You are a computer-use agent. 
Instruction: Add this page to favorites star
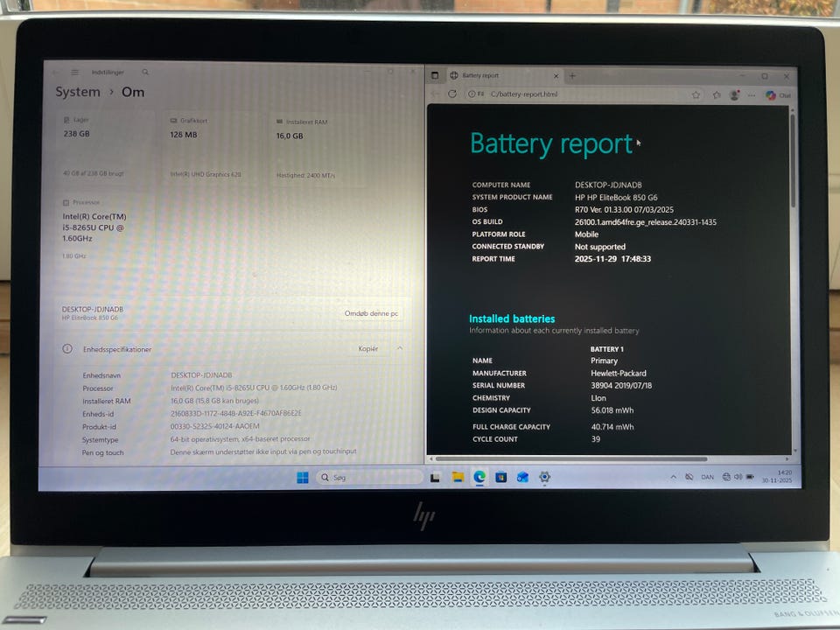(x=696, y=94)
